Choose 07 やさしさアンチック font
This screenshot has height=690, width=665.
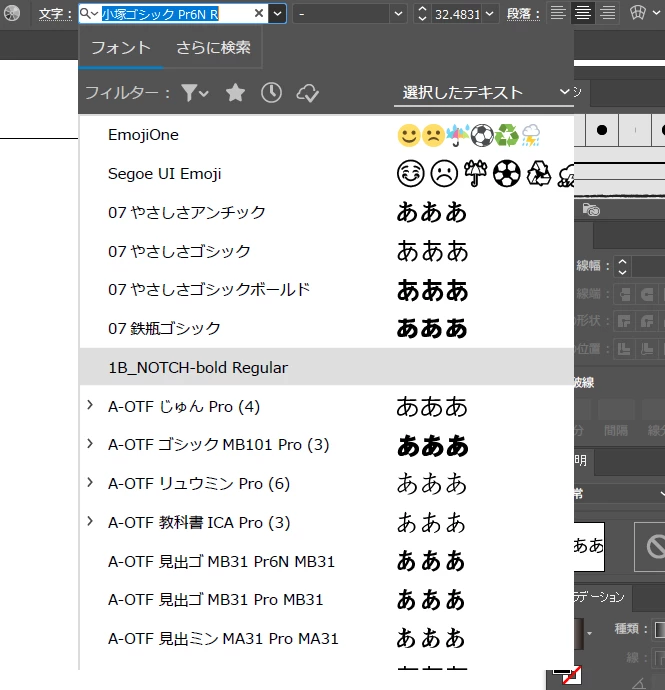(x=327, y=213)
